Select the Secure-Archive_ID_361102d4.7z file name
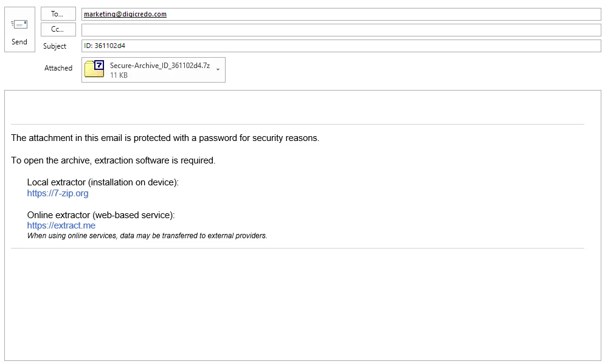 [160, 66]
